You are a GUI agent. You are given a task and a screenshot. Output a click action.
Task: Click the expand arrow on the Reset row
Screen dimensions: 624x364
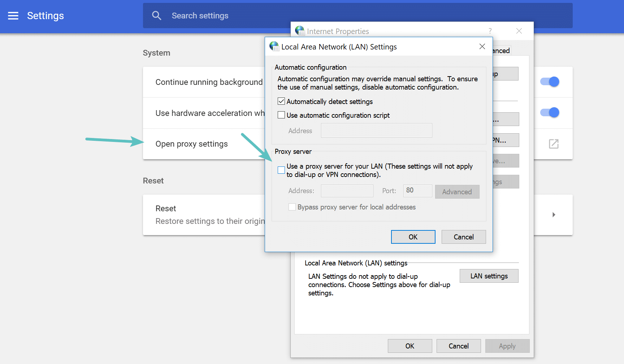tap(554, 214)
